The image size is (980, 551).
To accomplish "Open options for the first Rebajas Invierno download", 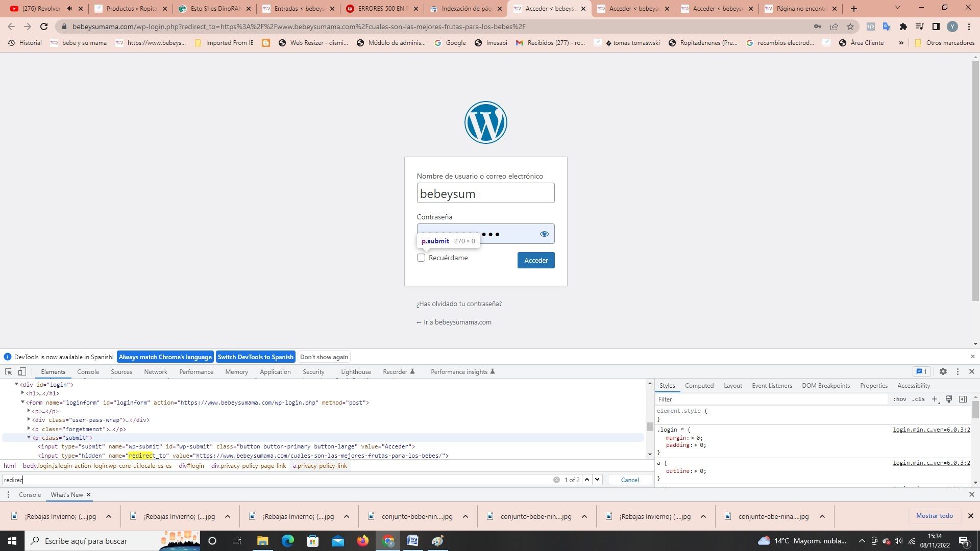I will click(109, 516).
